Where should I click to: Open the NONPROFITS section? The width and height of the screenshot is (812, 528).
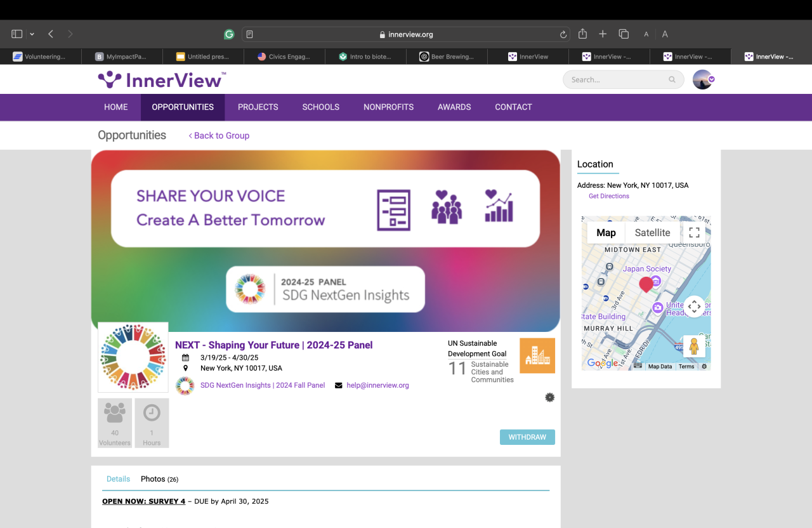(x=389, y=107)
